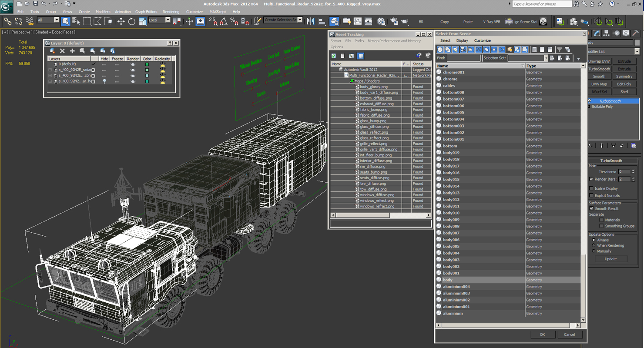Click the TurboSmooth Update button
The height and width of the screenshot is (348, 644).
click(x=610, y=259)
